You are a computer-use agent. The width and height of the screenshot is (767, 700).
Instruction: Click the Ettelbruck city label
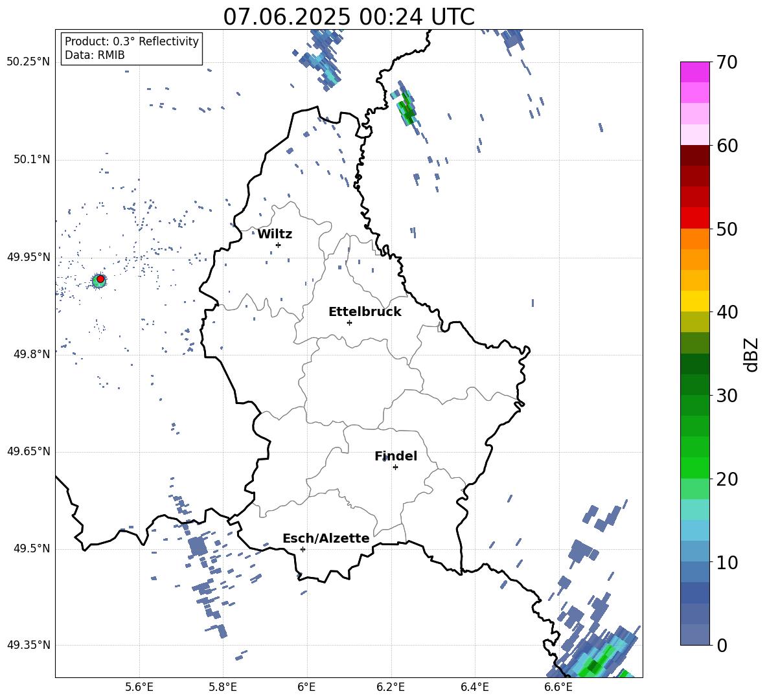[x=365, y=312]
